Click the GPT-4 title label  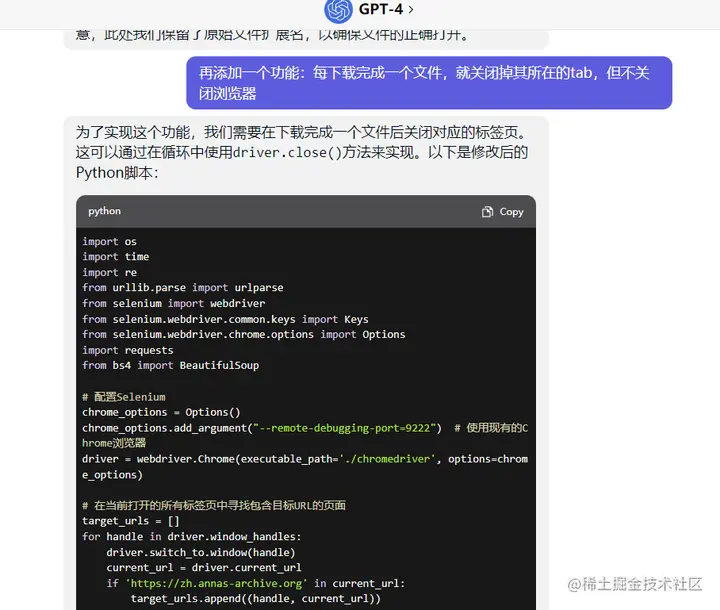pyautogui.click(x=381, y=9)
